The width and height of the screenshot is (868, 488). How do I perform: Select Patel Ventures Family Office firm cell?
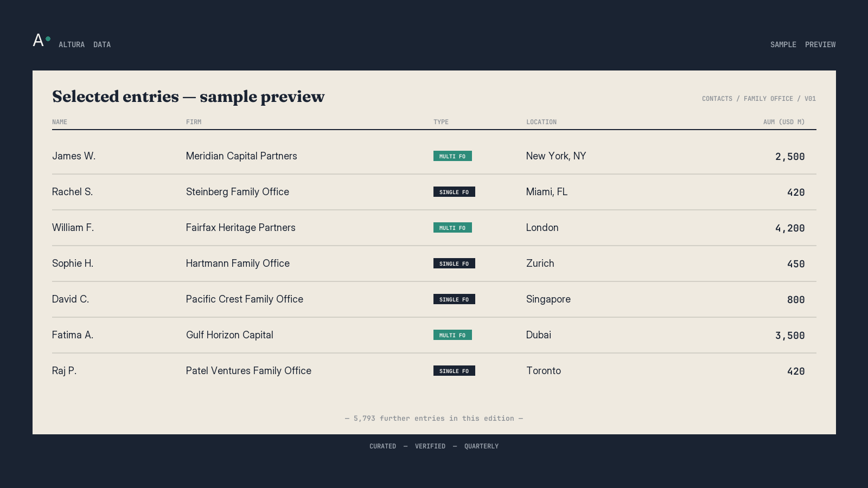[248, 371]
